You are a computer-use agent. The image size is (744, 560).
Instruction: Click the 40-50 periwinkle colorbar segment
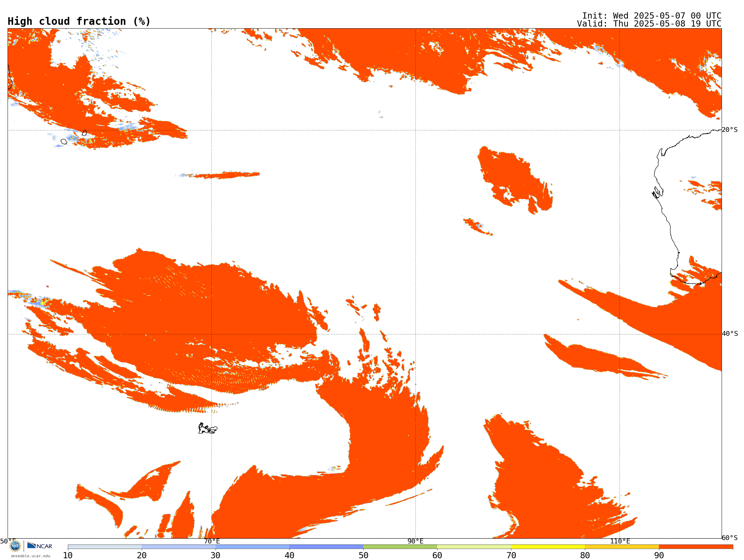(326, 547)
